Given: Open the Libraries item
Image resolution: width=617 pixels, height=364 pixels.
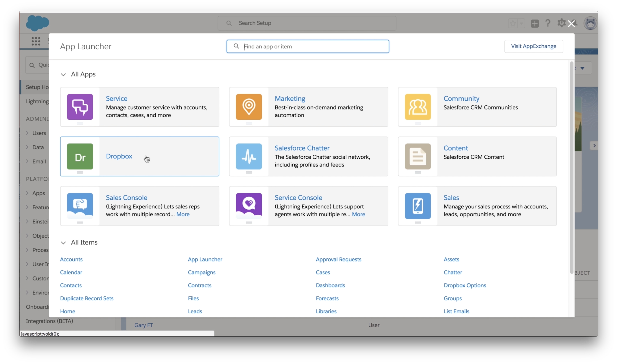Looking at the screenshot, I should [x=326, y=311].
